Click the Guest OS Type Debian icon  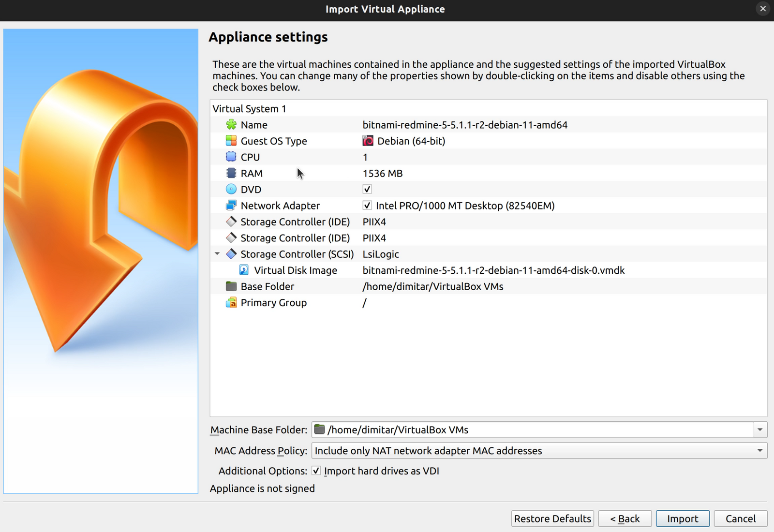pos(230,141)
